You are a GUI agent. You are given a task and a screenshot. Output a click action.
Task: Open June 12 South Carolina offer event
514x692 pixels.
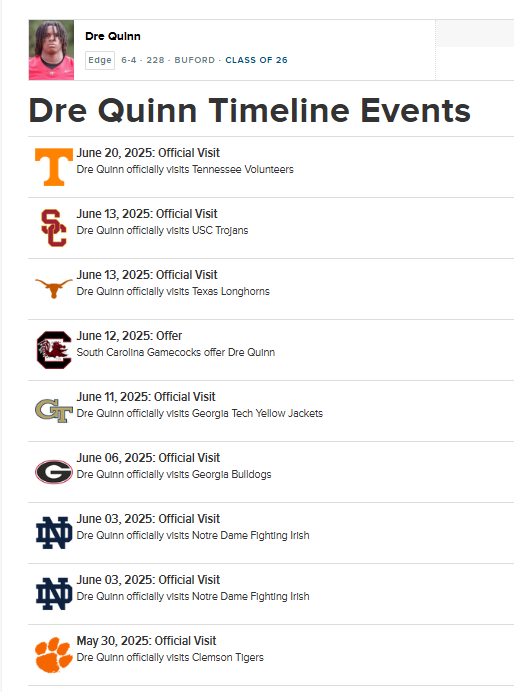pos(271,350)
